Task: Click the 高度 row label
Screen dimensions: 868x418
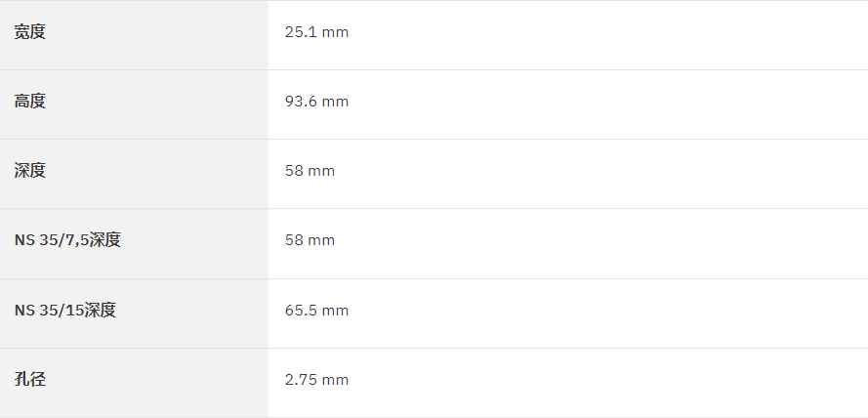Action: pyautogui.click(x=30, y=102)
